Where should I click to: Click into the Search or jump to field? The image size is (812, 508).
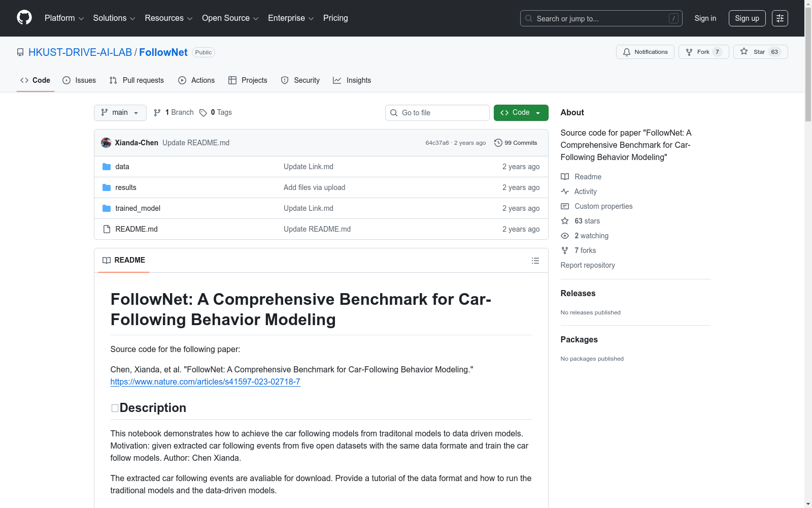(601, 18)
